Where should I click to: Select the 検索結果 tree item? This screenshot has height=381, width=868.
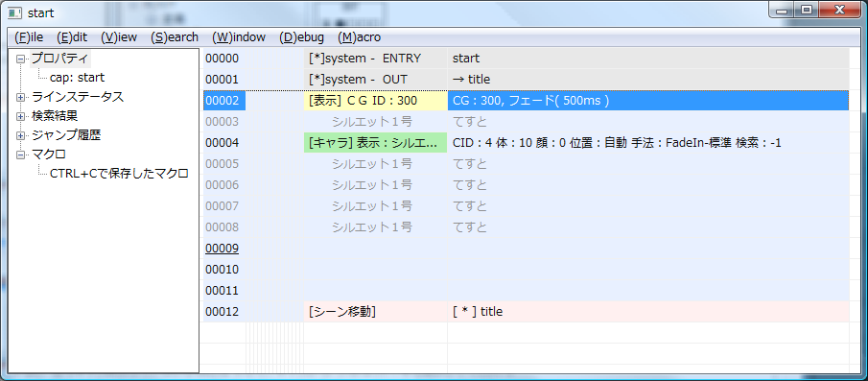click(55, 116)
